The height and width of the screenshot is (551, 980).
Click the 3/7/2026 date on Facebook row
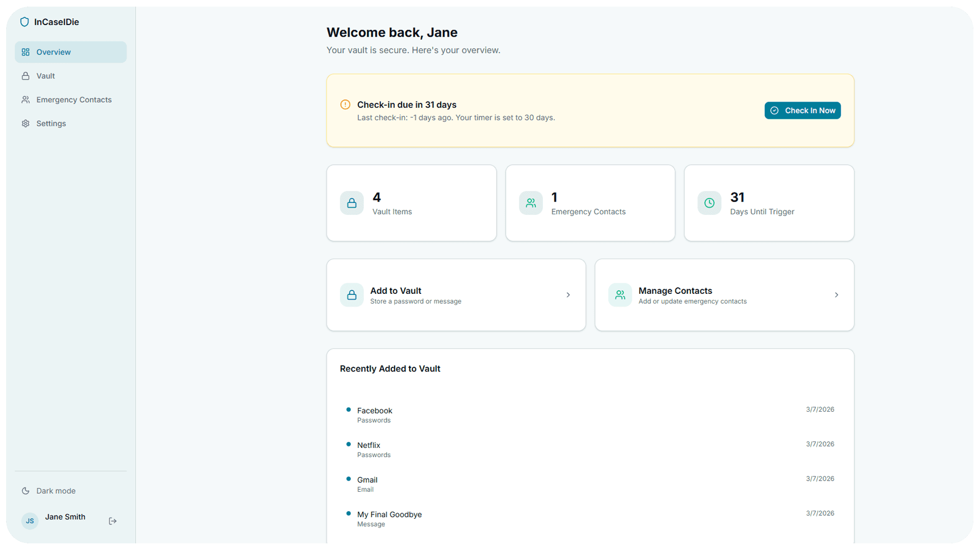click(x=820, y=410)
